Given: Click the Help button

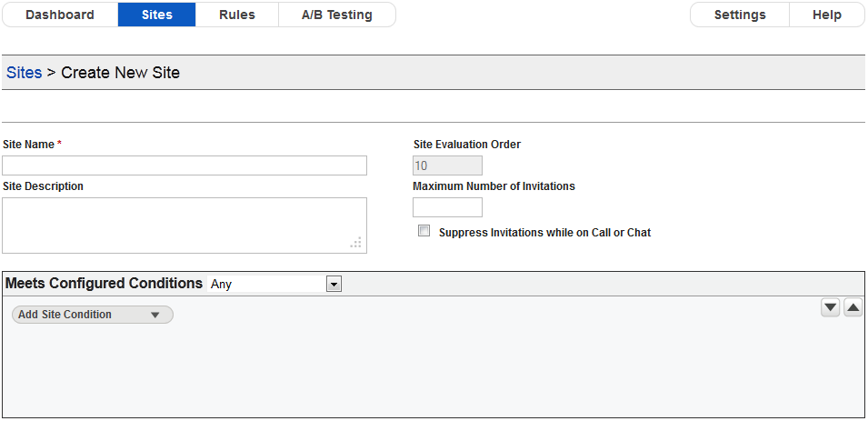Looking at the screenshot, I should [827, 15].
